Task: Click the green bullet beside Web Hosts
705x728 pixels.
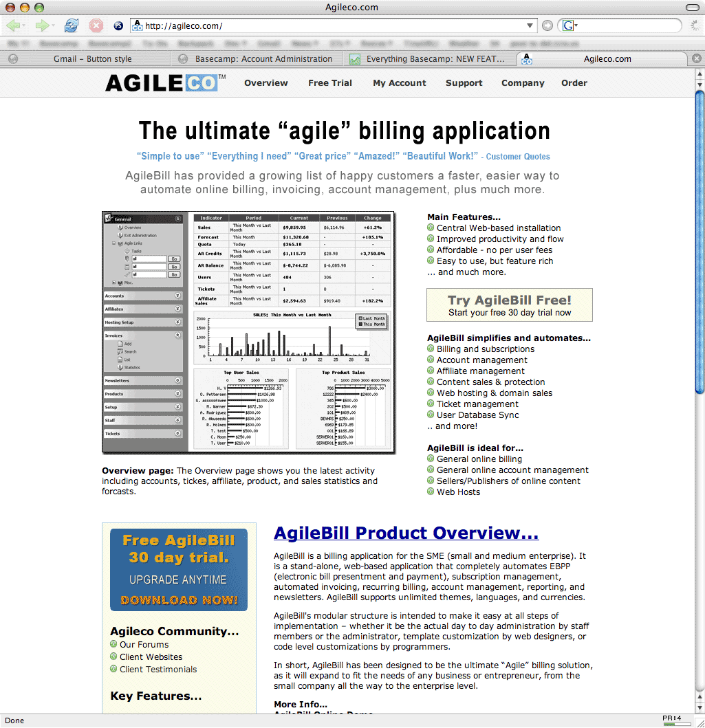Action: point(431,492)
